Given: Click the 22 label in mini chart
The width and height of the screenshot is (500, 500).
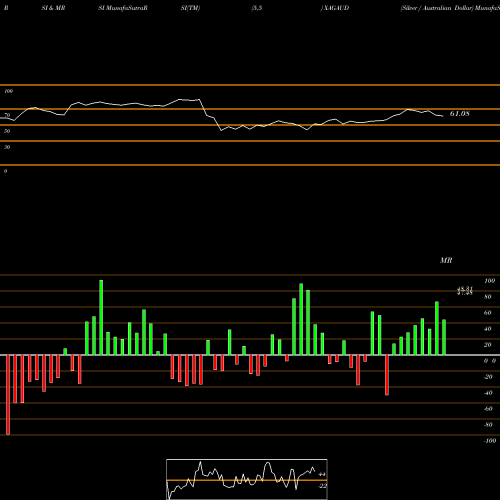Looking at the screenshot, I should click(322, 486).
